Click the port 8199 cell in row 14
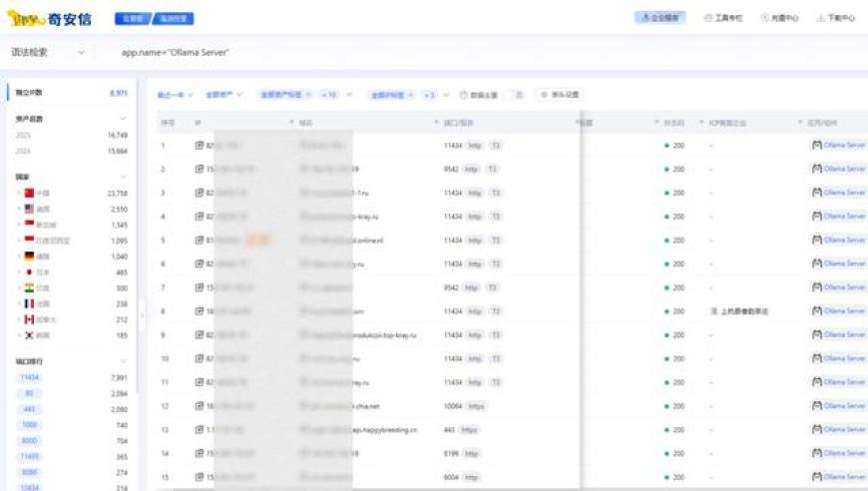The height and width of the screenshot is (491, 868). pos(451,454)
